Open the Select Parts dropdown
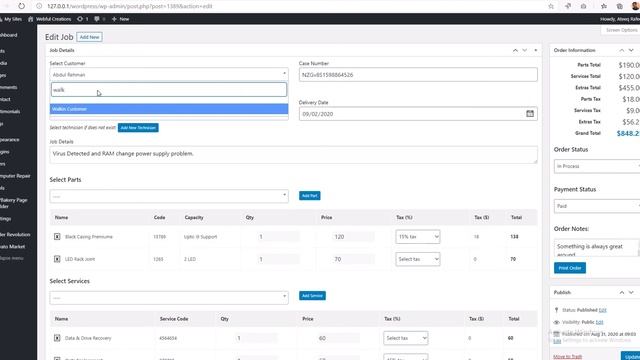This screenshot has width=640, height=360. 169,196
